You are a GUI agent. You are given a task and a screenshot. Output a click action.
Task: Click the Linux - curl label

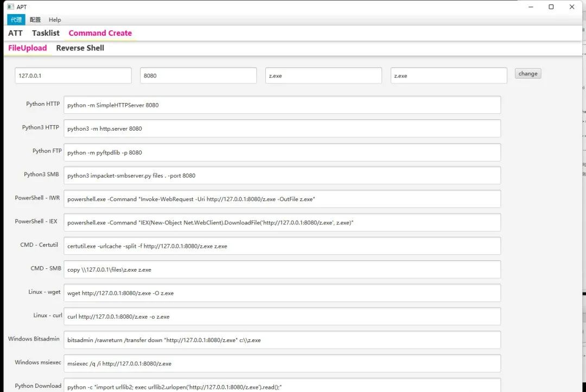pos(48,316)
